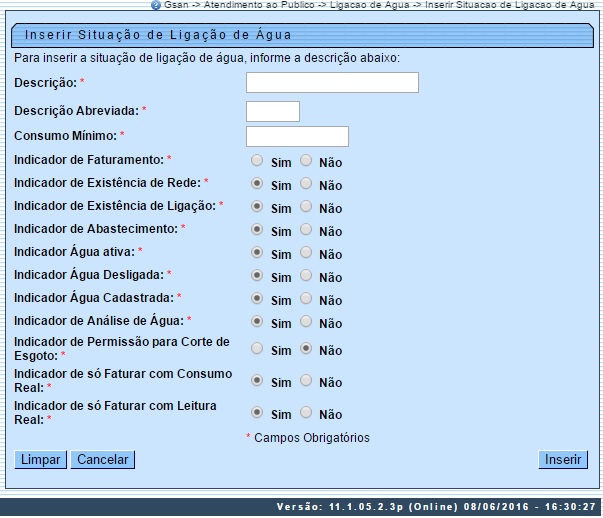Viewport: 603px width, 518px height.
Task: Click the Consumo Mínimo field
Action: [x=296, y=136]
